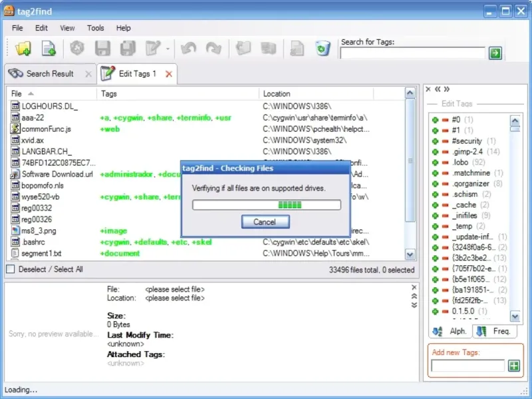Click green plus icon next to _temp
This screenshot has width=532, height=399.
click(x=435, y=226)
